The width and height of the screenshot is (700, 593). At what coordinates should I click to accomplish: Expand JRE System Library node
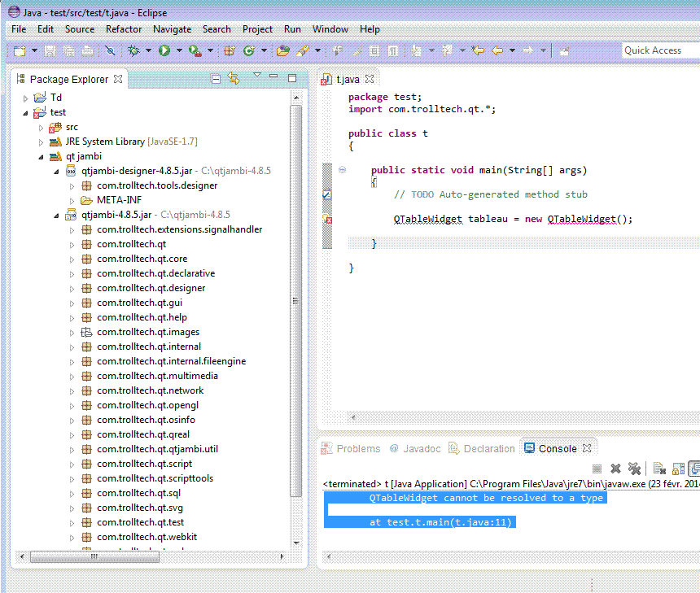[x=41, y=143]
